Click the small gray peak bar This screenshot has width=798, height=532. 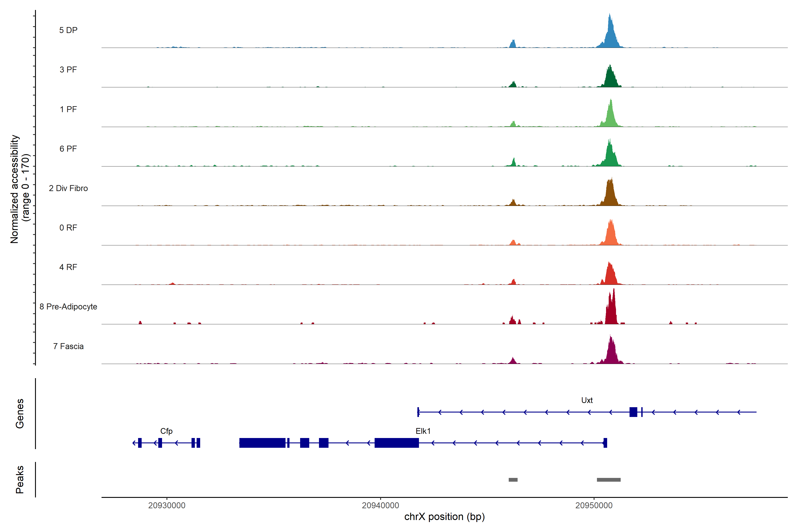pos(513,480)
